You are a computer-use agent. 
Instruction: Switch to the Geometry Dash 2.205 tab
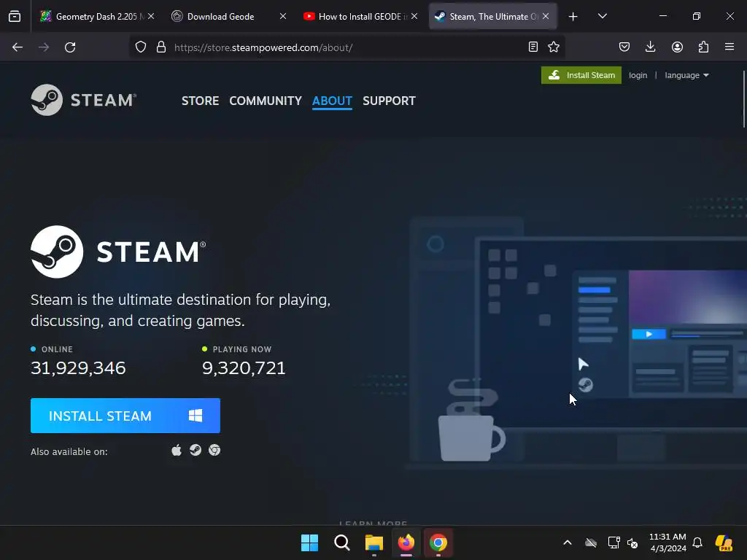(97, 16)
